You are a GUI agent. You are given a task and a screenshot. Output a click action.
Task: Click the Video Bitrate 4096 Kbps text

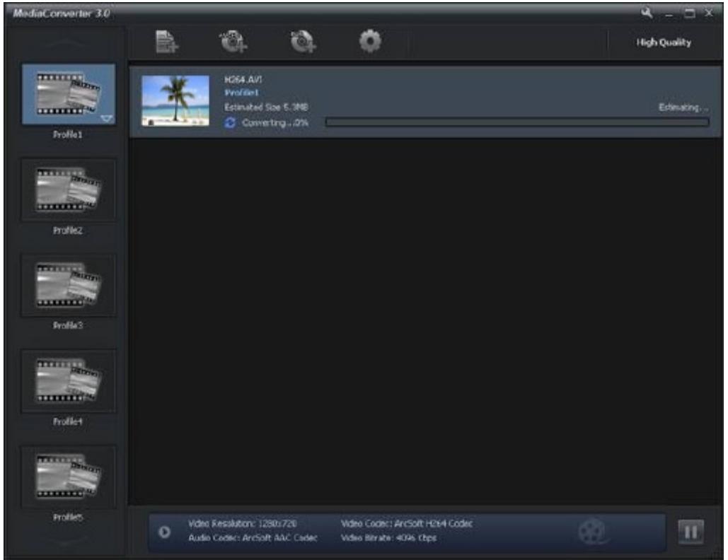pyautogui.click(x=388, y=538)
